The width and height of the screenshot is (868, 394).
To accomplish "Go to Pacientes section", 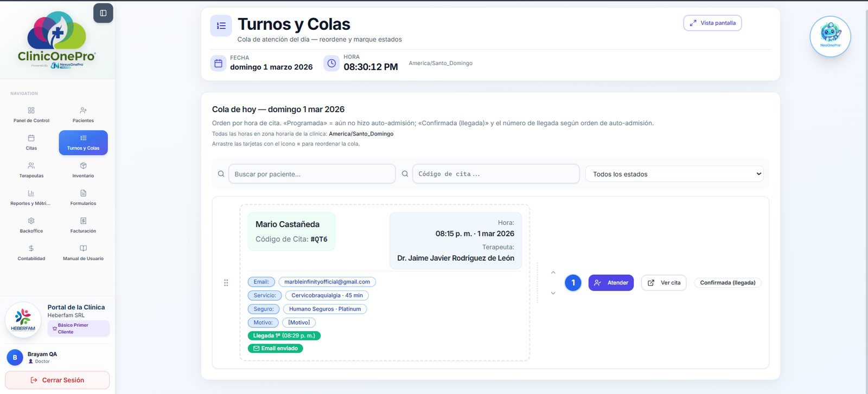I will click(x=83, y=115).
